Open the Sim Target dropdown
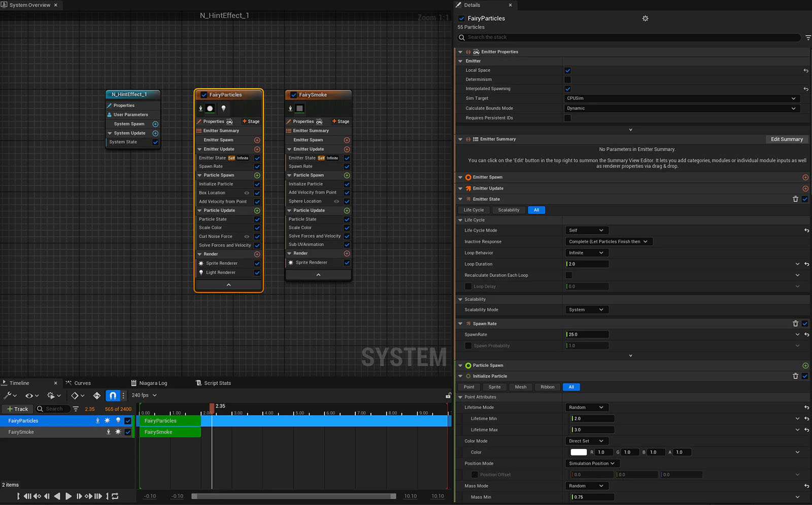Screen dimensions: 812x505 [681, 98]
